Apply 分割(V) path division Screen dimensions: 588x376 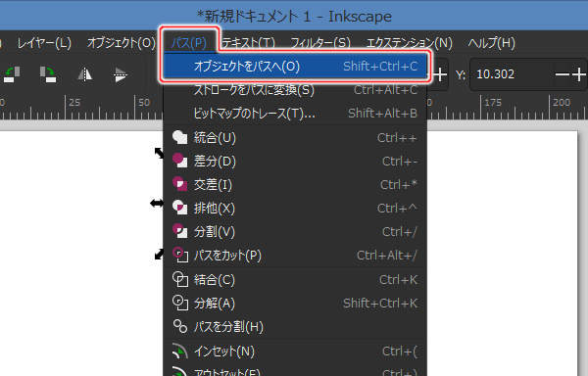[x=295, y=232]
